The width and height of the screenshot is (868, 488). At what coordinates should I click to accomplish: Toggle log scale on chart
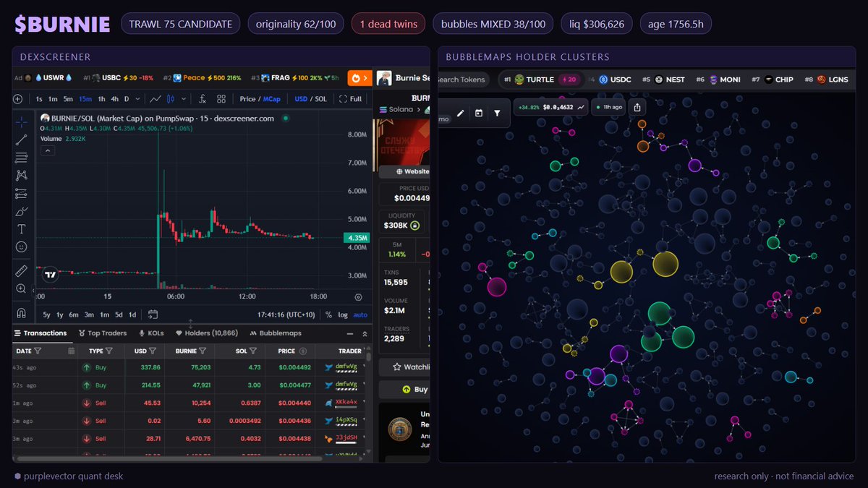point(342,314)
